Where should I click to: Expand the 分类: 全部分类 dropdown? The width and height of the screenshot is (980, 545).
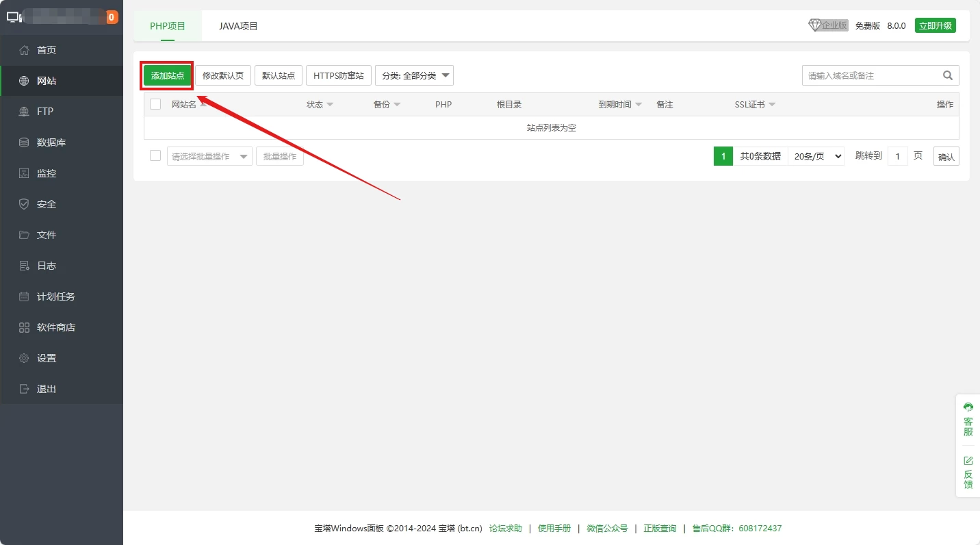pos(414,75)
